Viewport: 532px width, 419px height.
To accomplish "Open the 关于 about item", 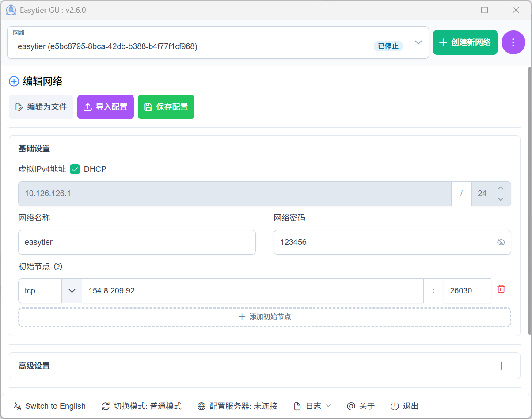I will point(361,406).
